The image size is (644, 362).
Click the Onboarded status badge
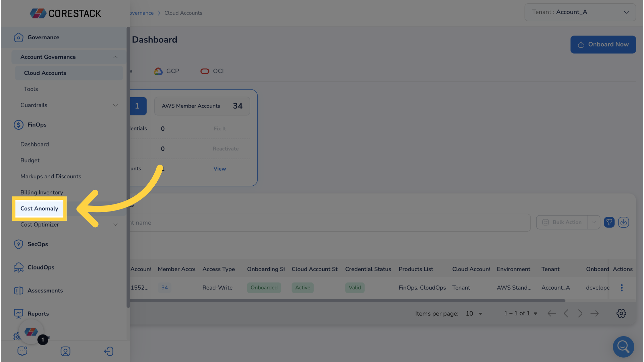pyautogui.click(x=264, y=288)
